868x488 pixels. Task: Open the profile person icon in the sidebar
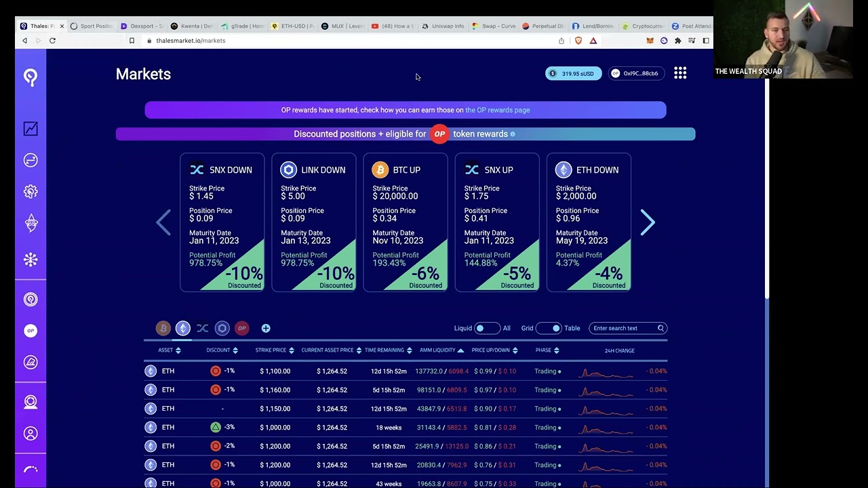click(31, 434)
